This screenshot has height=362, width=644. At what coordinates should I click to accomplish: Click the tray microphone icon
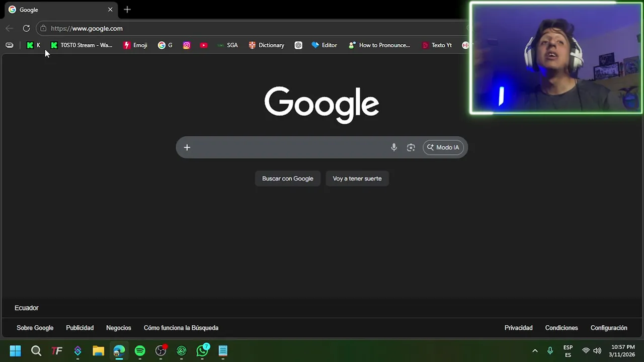coord(550,350)
